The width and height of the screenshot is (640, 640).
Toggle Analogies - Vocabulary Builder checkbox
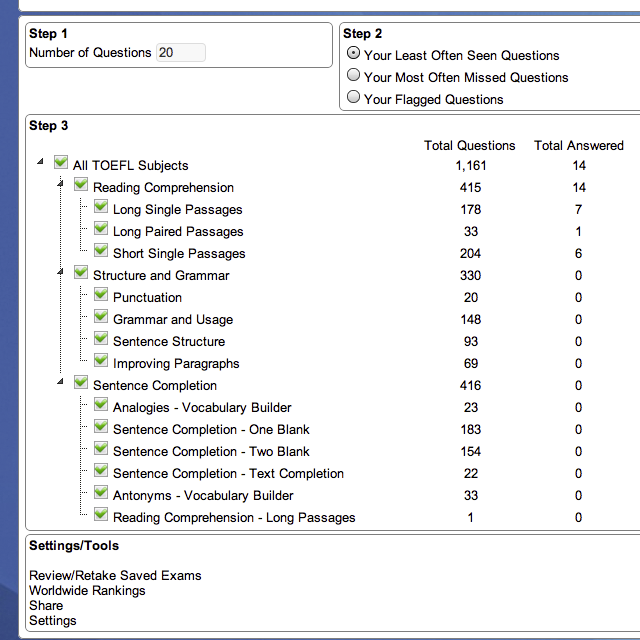pos(101,404)
